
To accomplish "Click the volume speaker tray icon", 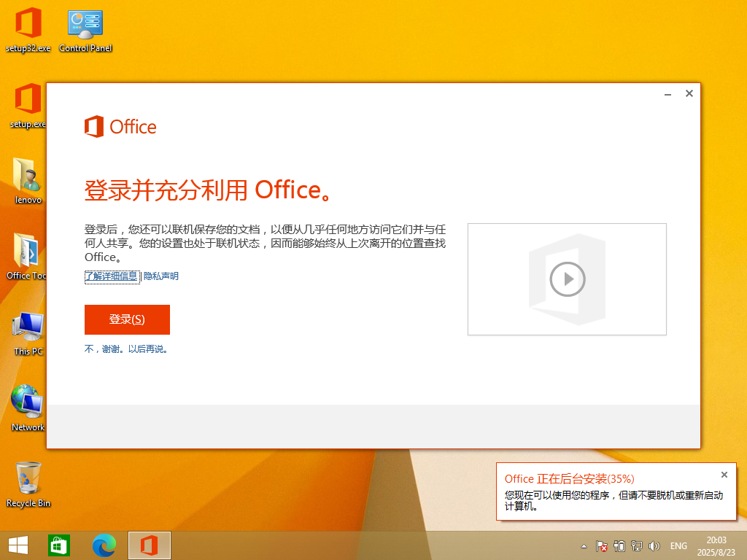I will [654, 545].
